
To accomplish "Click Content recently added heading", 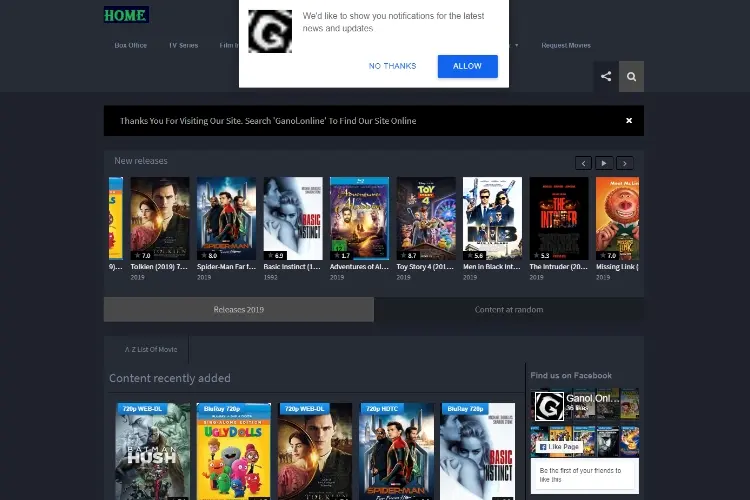I will coord(170,378).
